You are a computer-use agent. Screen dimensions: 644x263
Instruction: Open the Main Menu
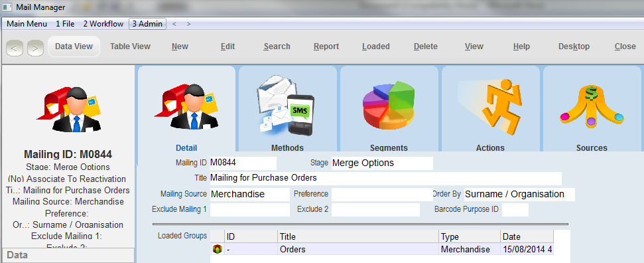pos(27,24)
